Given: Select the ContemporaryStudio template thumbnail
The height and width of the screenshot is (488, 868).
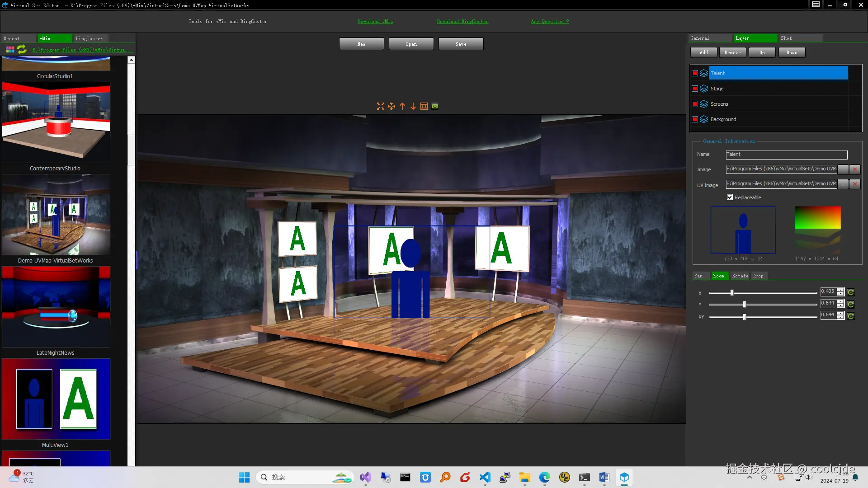Looking at the screenshot, I should coord(56,122).
